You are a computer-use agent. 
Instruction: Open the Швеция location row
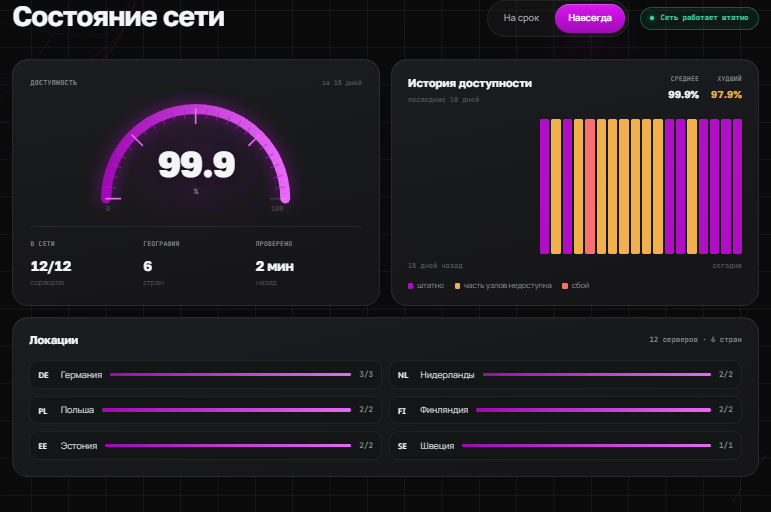(565, 446)
